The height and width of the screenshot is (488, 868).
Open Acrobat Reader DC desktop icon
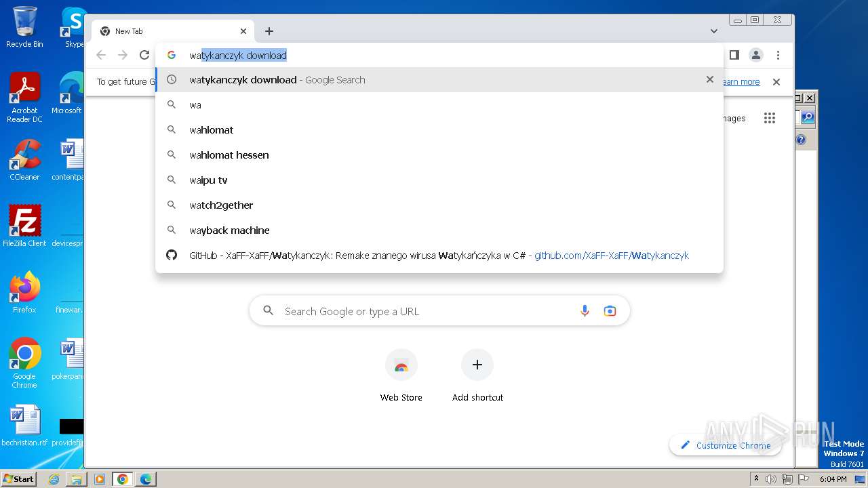pos(24,98)
